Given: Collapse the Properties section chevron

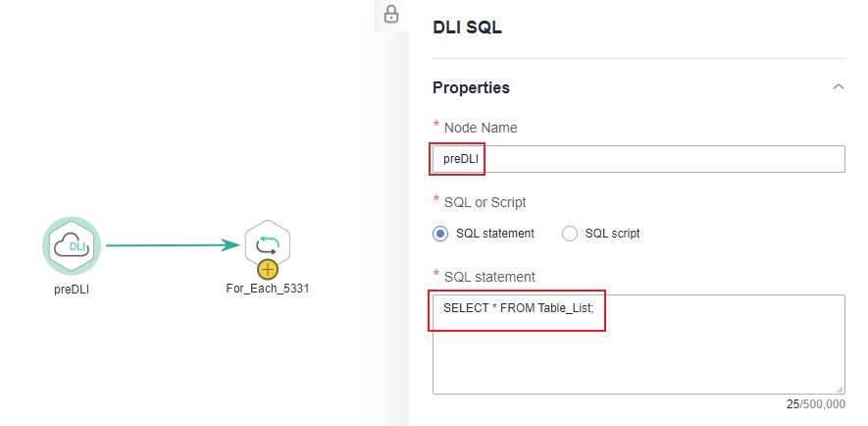Looking at the screenshot, I should tap(838, 87).
